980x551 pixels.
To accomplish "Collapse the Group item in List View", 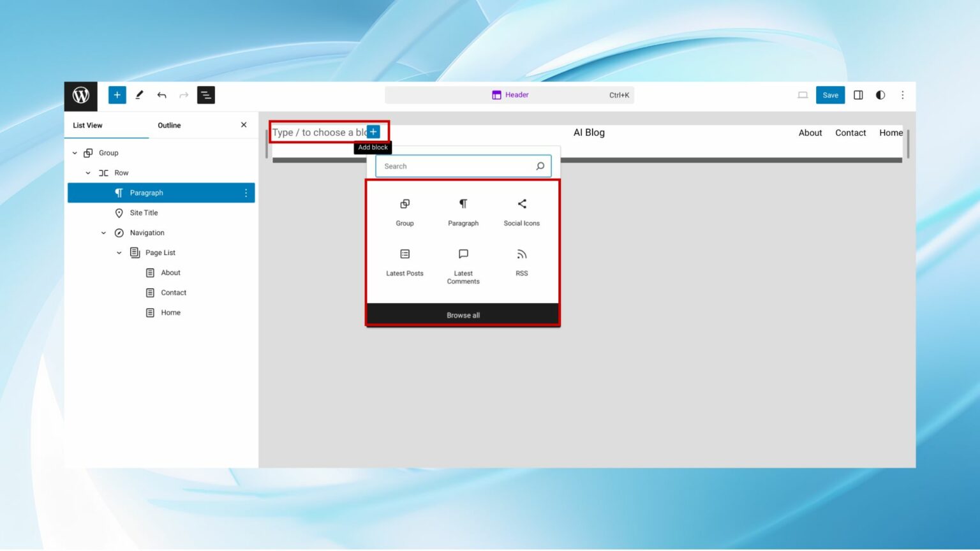I will point(76,152).
